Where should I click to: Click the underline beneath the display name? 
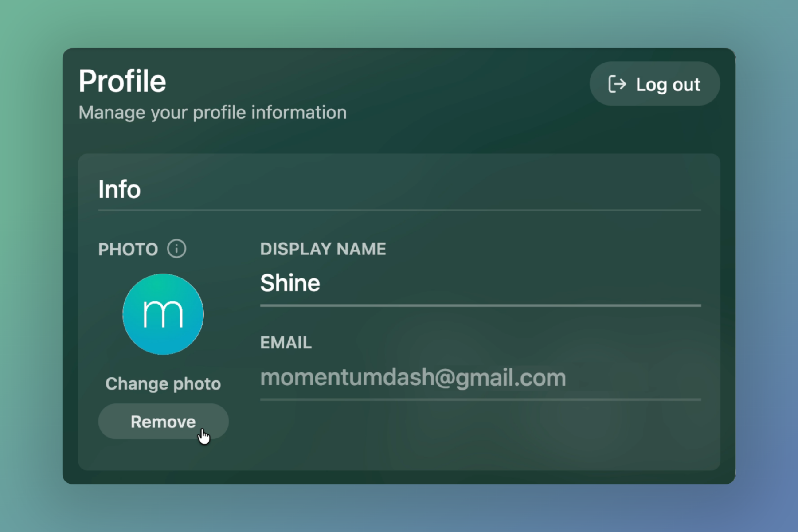point(481,305)
